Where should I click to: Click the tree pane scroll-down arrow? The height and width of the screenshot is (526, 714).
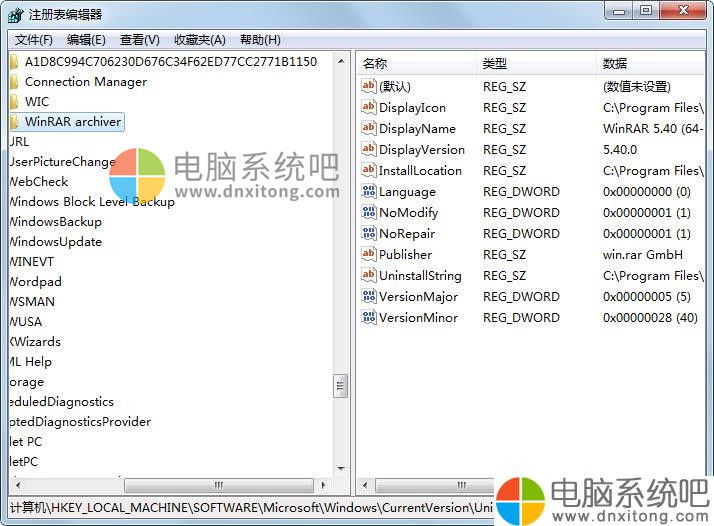click(341, 468)
